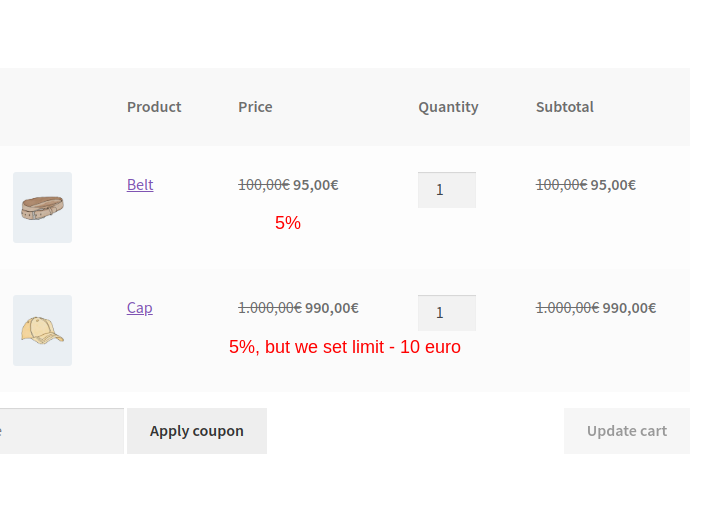
Task: Focus the Cap quantity field
Action: 446,313
